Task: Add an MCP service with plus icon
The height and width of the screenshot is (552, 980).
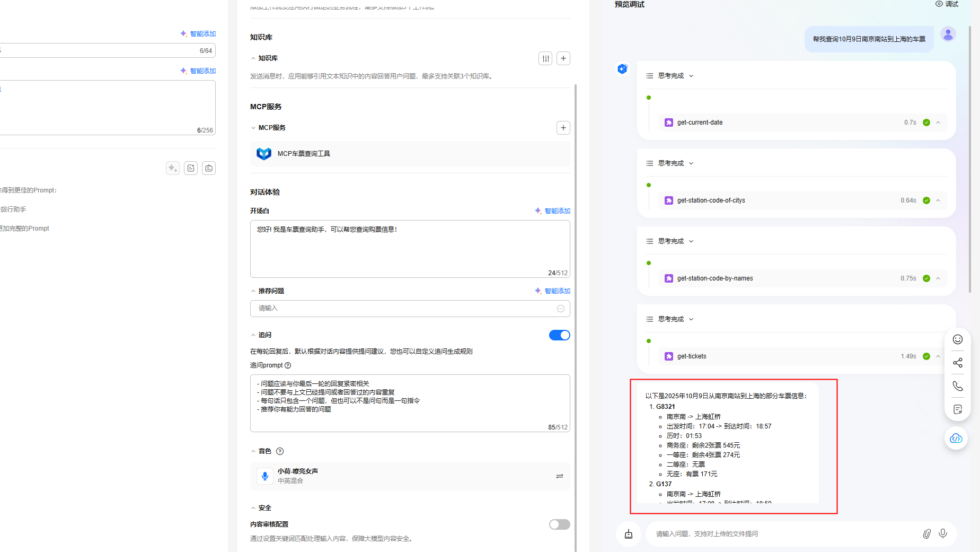Action: click(563, 128)
